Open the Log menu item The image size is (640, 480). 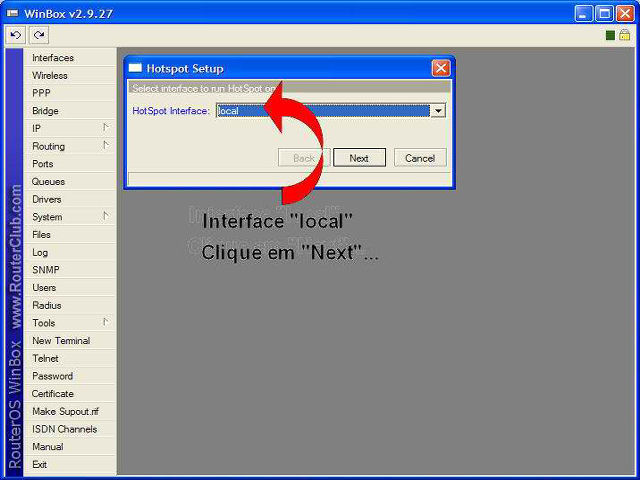[70, 252]
